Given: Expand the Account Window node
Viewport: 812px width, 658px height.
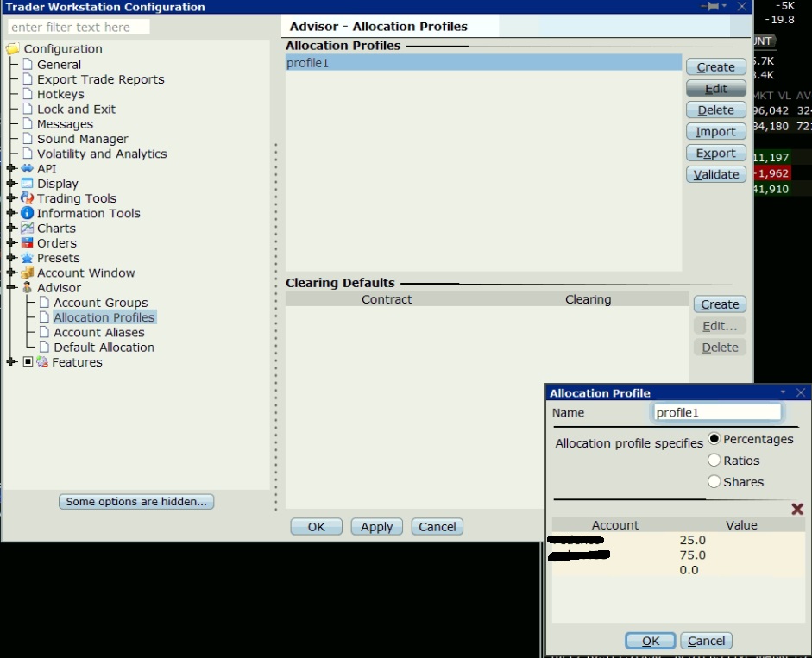Looking at the screenshot, I should tap(11, 273).
